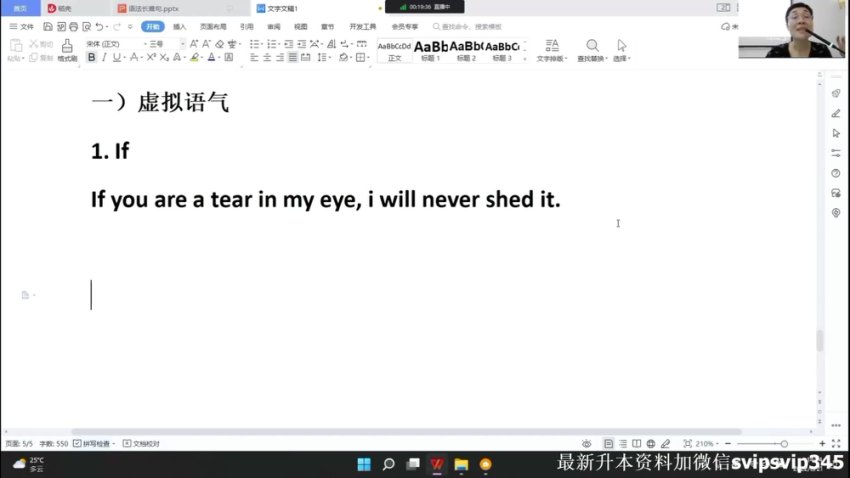Expand the font size dropdown 三号
This screenshot has width=850, height=478.
pos(167,44)
